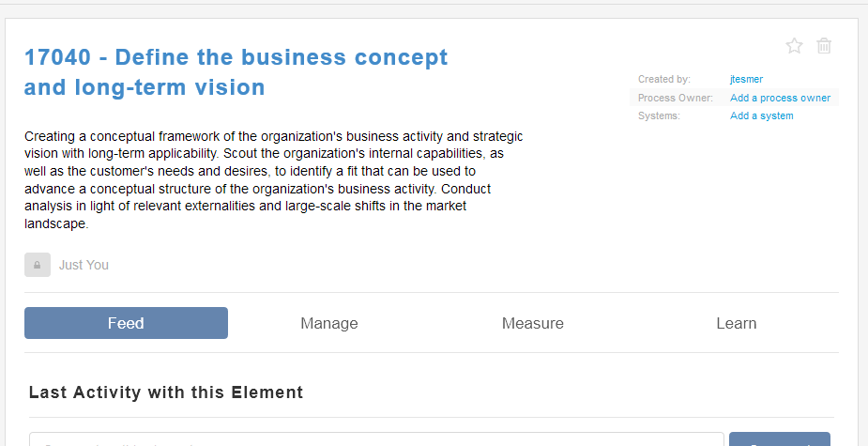Select the Learn tab
This screenshot has height=446, width=868.
click(x=737, y=323)
